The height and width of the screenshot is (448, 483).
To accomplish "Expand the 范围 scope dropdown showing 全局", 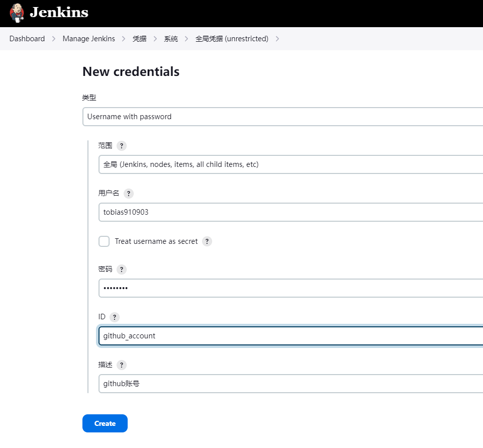I will [x=291, y=164].
